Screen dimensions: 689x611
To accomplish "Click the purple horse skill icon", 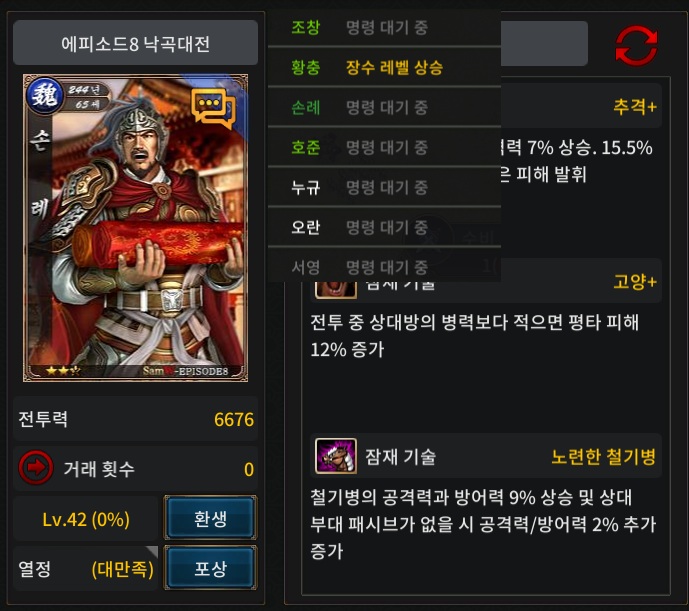I will tap(336, 456).
